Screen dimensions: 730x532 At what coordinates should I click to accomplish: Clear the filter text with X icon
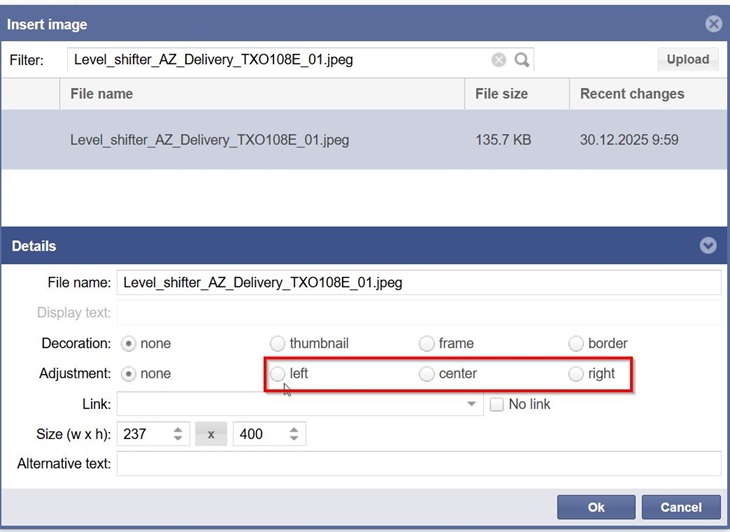pos(499,60)
